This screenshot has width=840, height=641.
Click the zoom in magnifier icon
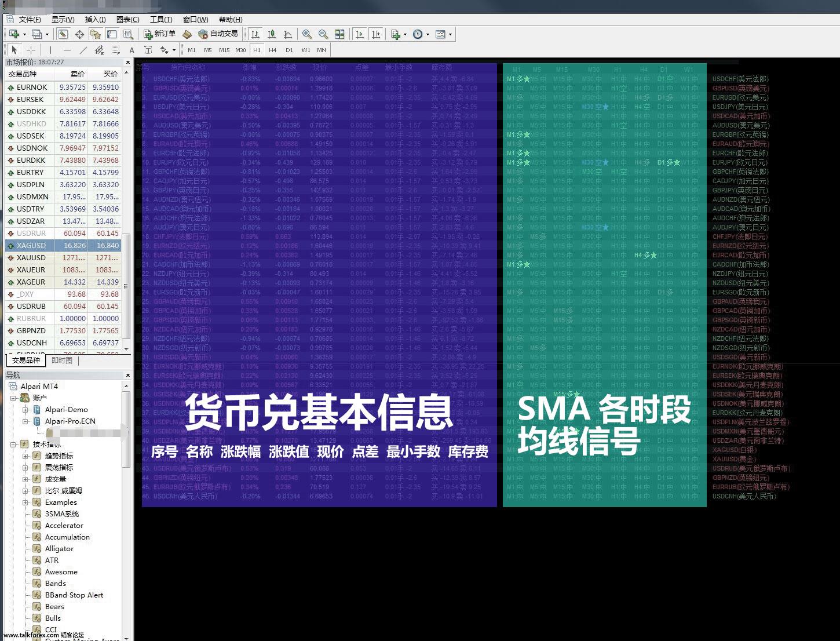pos(307,34)
